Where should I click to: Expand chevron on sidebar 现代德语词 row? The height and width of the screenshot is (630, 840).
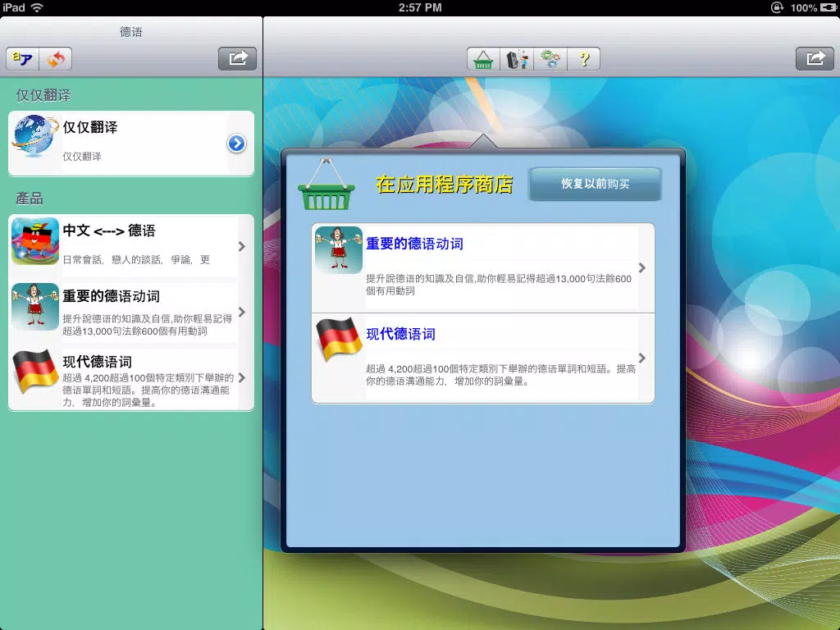[242, 377]
